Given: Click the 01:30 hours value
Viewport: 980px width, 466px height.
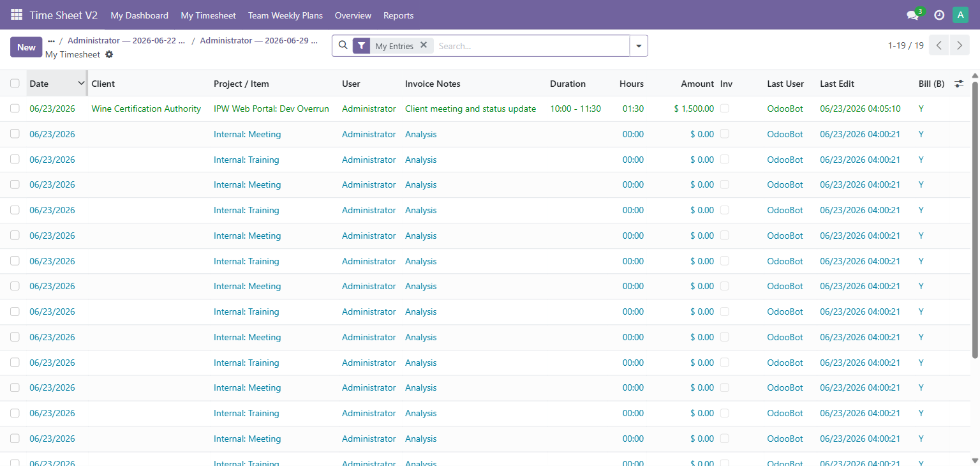Looking at the screenshot, I should point(633,109).
